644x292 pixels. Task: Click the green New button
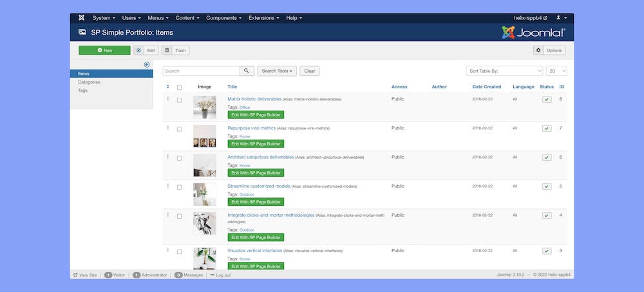coord(104,50)
